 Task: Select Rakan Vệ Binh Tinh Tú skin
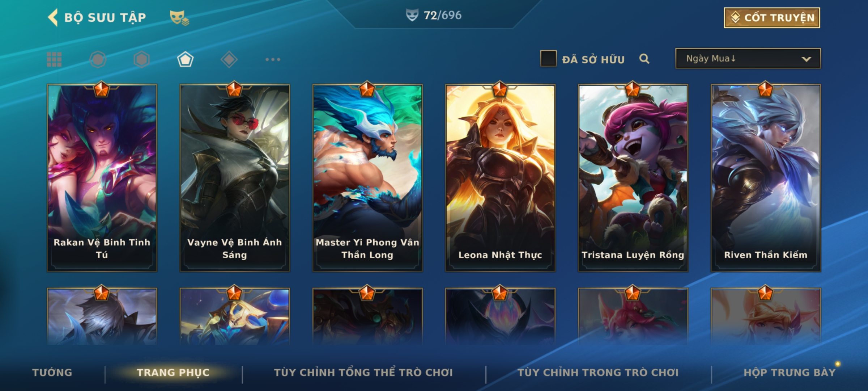(x=102, y=178)
